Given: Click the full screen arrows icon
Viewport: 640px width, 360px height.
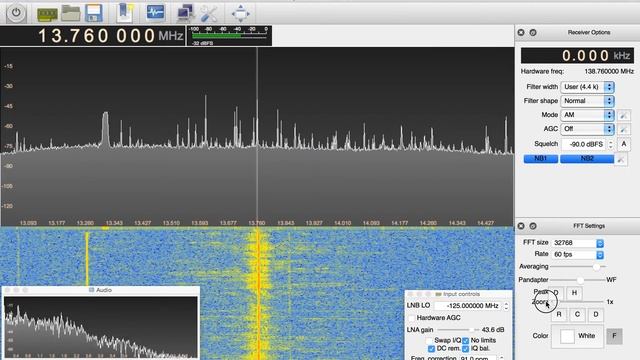Looking at the screenshot, I should (x=240, y=13).
